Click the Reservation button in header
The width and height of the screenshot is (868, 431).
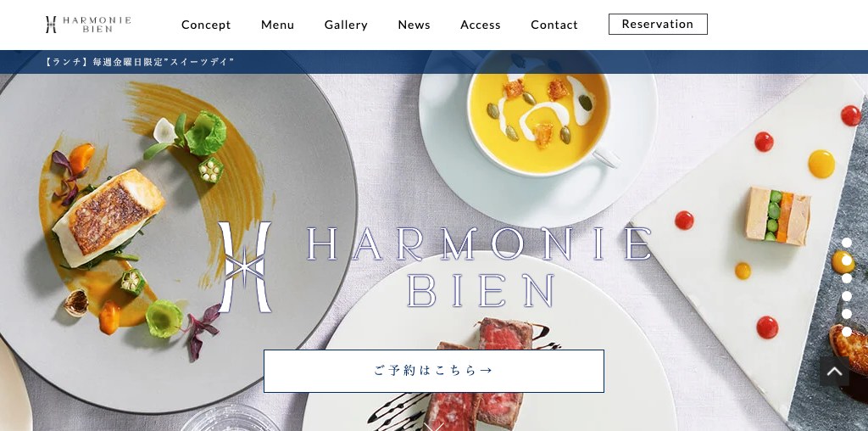[x=658, y=25]
